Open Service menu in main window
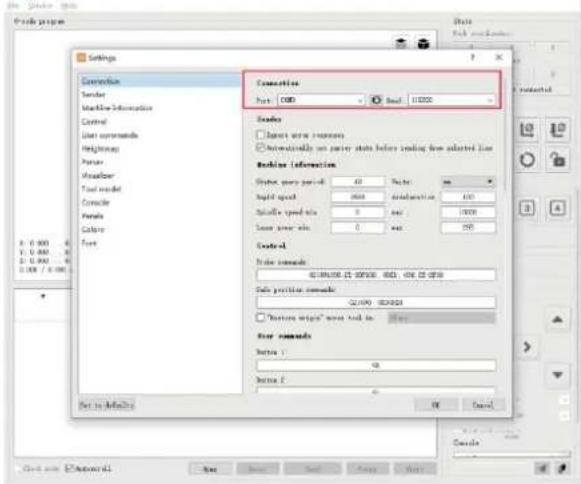581x484 pixels. coord(40,5)
